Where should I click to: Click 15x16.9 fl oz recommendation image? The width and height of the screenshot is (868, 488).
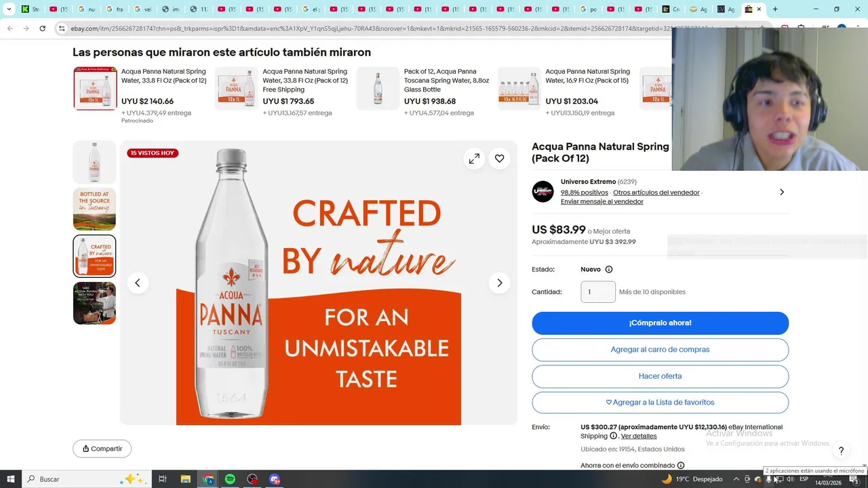tap(519, 88)
